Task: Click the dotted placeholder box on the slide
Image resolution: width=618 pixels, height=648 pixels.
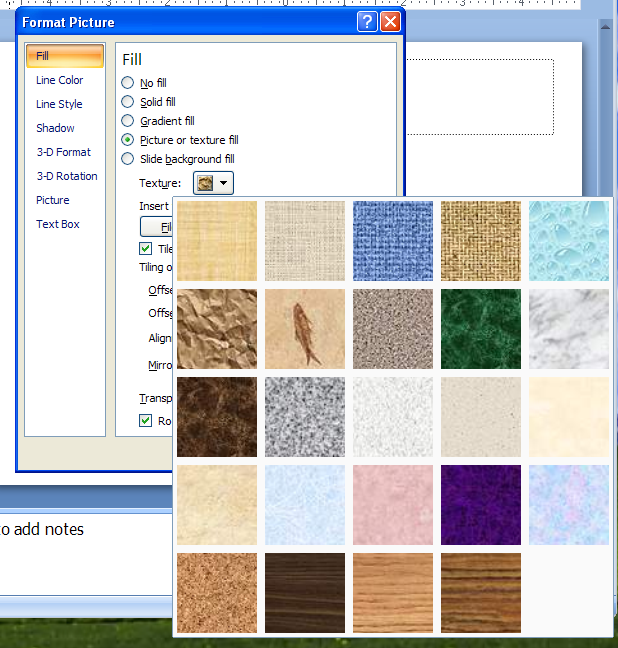Action: coord(480,97)
